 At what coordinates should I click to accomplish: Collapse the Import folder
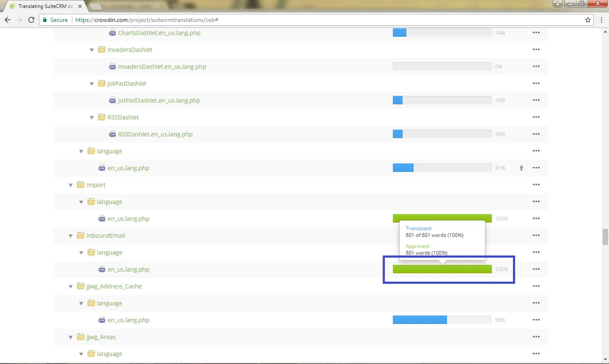(70, 185)
